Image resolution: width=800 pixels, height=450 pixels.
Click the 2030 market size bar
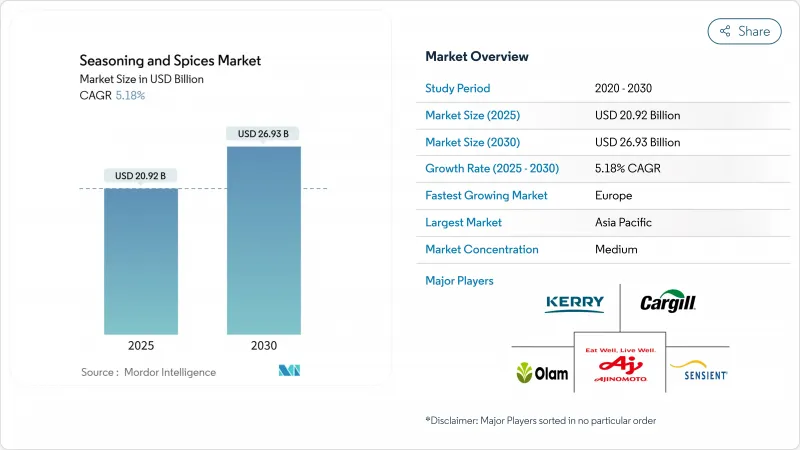pos(263,240)
